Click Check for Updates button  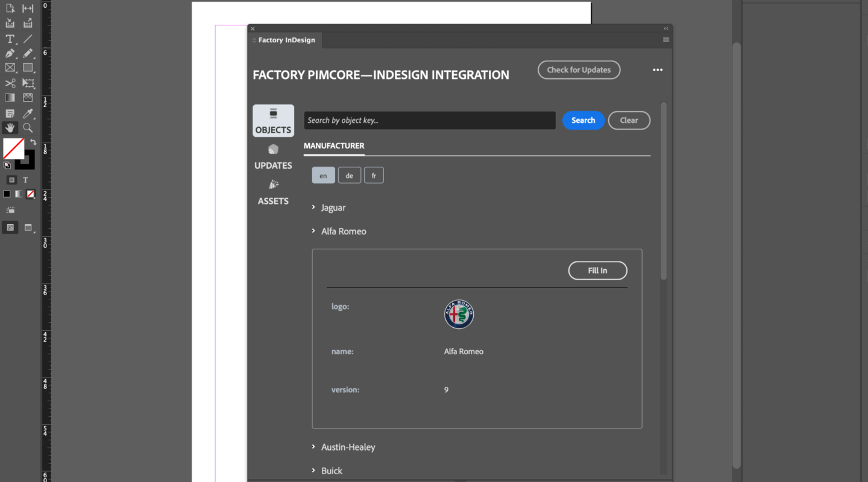click(x=579, y=70)
